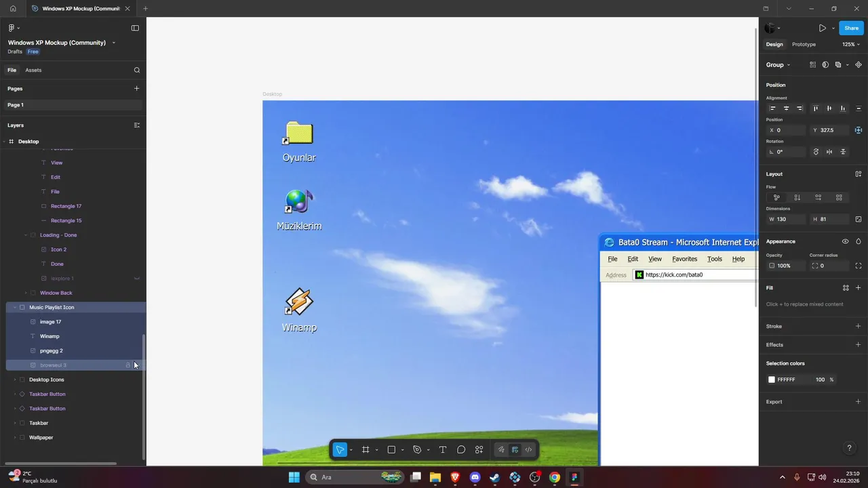Image resolution: width=868 pixels, height=488 pixels.
Task: Rotate 90 degrees icon
Action: tap(816, 152)
